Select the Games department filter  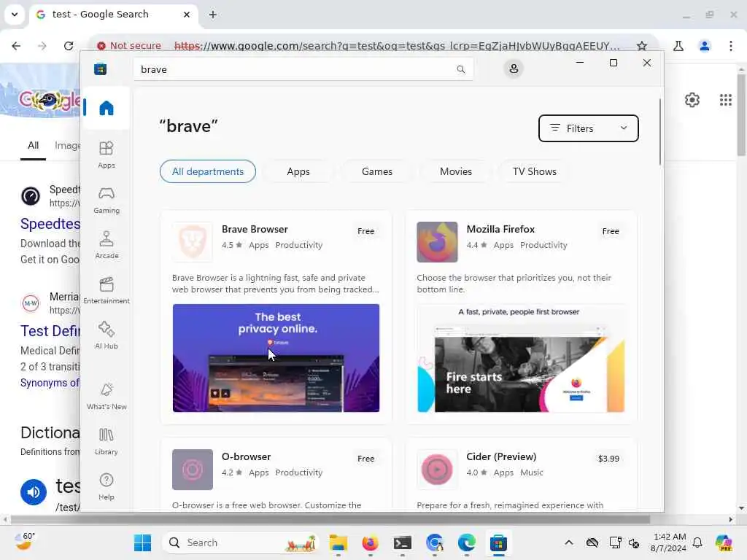pyautogui.click(x=377, y=171)
